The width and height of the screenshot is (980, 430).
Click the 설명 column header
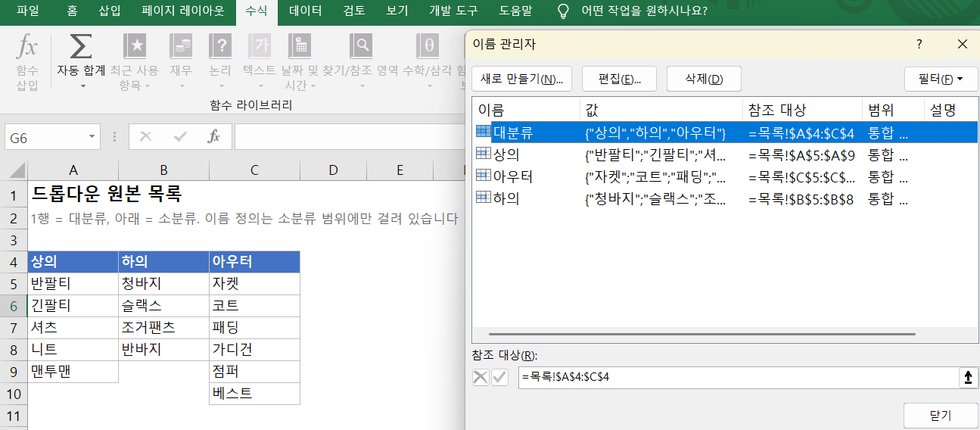tap(951, 110)
